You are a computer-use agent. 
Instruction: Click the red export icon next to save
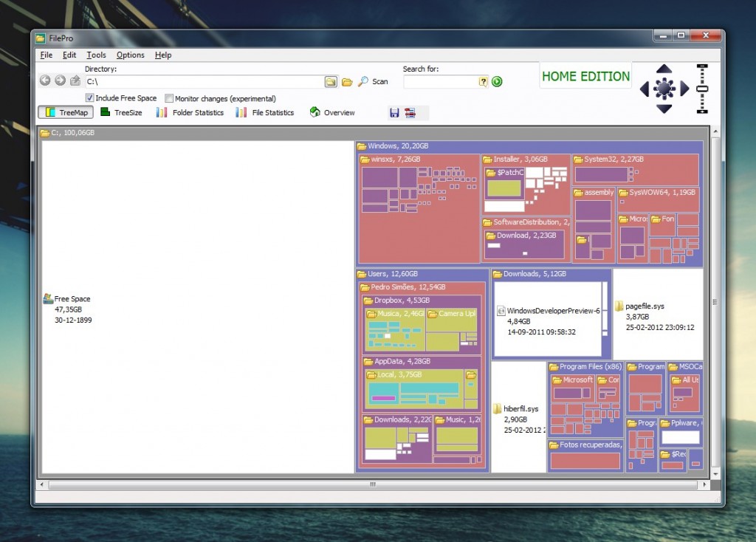pos(410,113)
